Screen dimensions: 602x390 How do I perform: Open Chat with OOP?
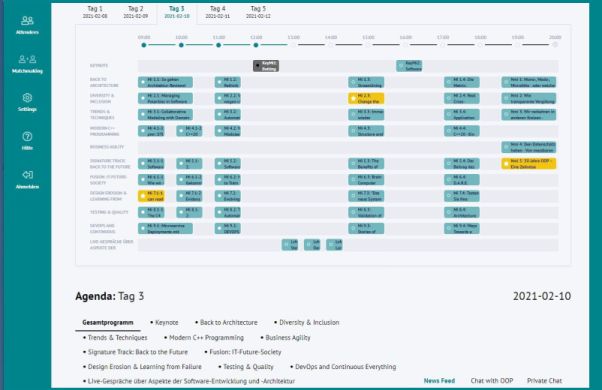[x=492, y=381]
